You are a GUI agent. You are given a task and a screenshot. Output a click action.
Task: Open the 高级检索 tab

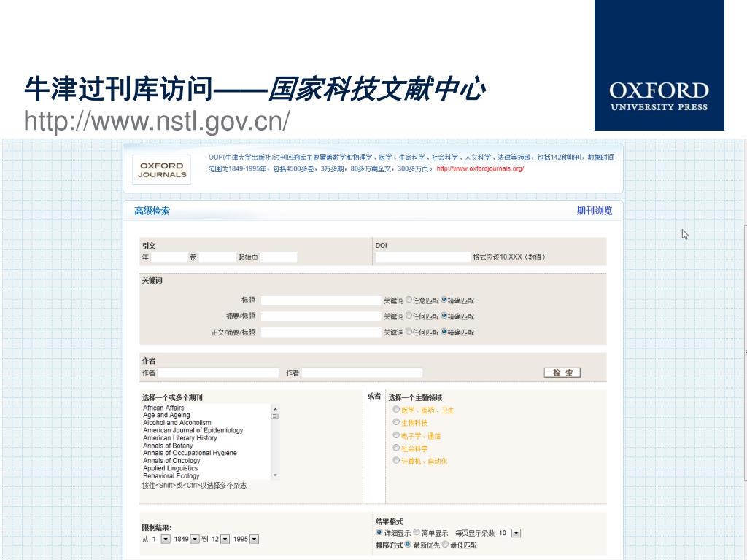tap(152, 211)
